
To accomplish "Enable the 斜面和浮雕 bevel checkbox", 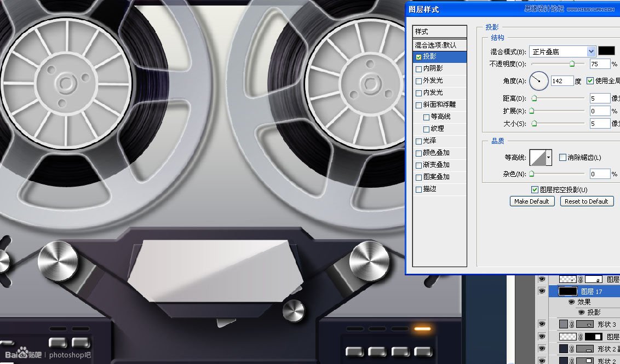I will [419, 105].
